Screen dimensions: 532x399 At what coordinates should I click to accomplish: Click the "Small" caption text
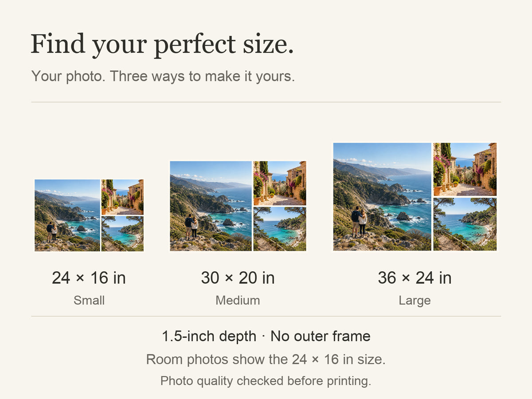(89, 300)
